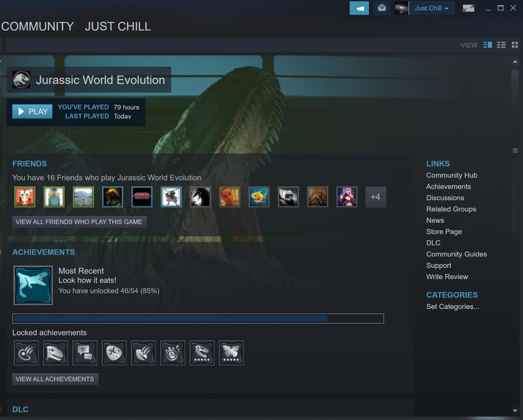Switch to detail view mode
This screenshot has height=420, width=523.
(x=487, y=45)
